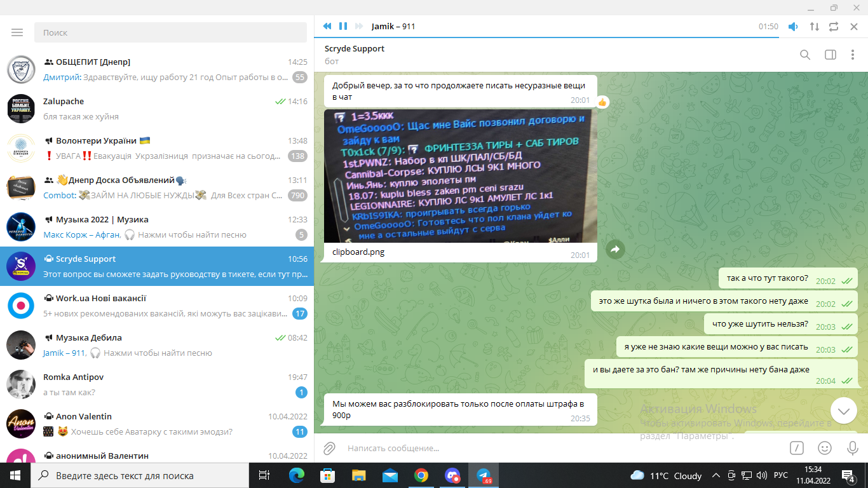
Task: Toggle playback order in audio player
Action: (814, 27)
